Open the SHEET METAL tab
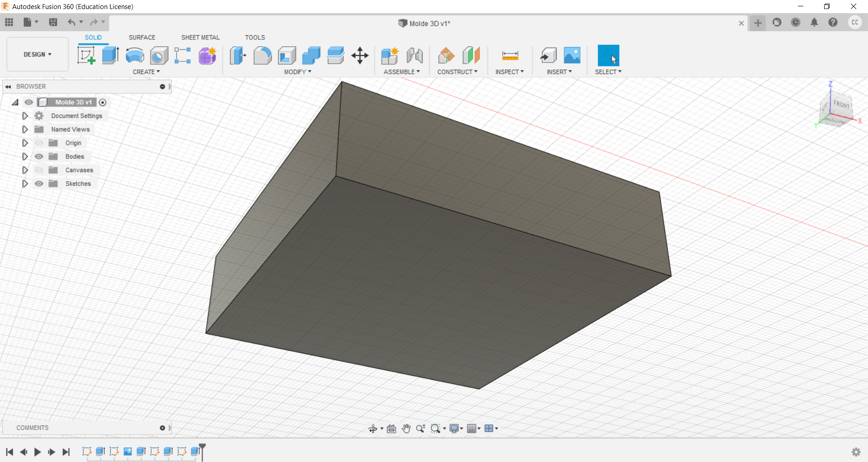The image size is (868, 462). (x=200, y=37)
